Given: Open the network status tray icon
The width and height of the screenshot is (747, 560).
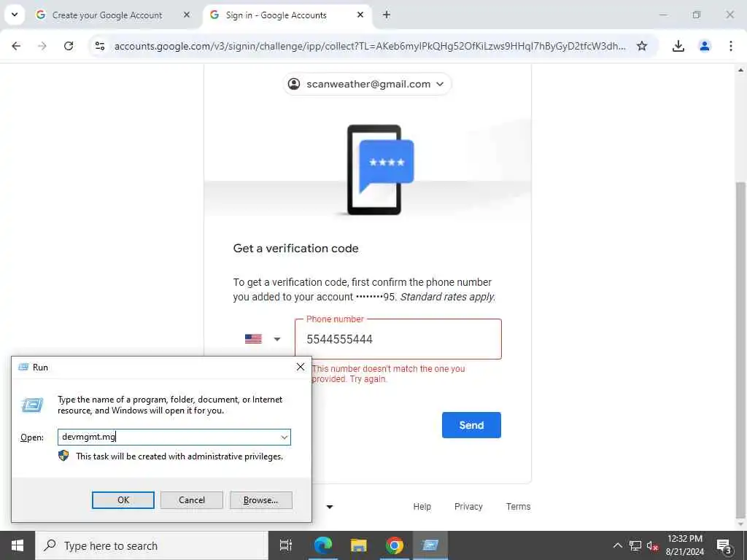Looking at the screenshot, I should 635,545.
